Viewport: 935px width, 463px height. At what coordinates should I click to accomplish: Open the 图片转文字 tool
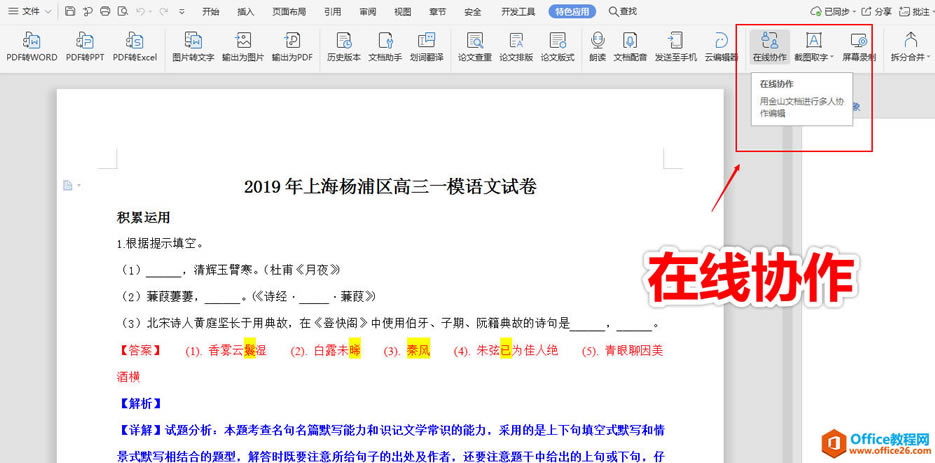click(193, 46)
